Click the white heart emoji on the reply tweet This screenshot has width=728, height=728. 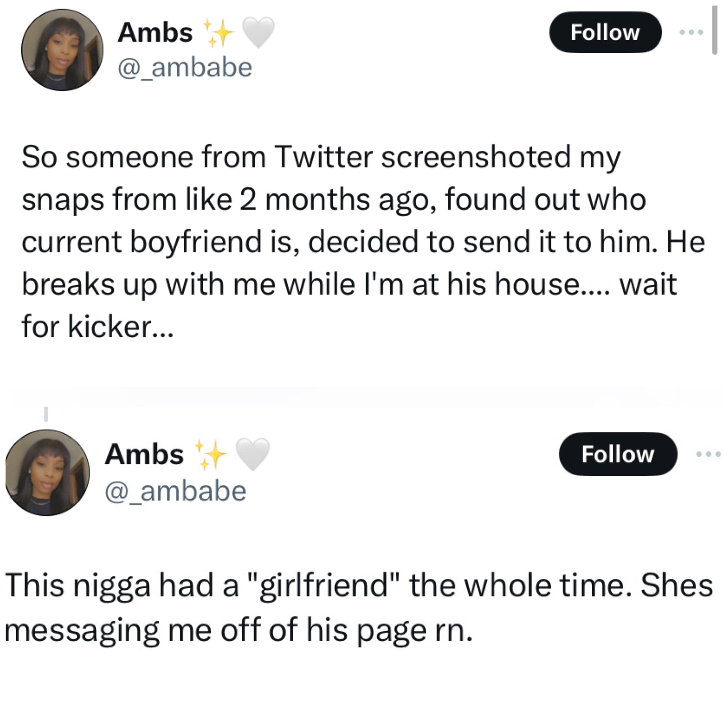pyautogui.click(x=252, y=454)
